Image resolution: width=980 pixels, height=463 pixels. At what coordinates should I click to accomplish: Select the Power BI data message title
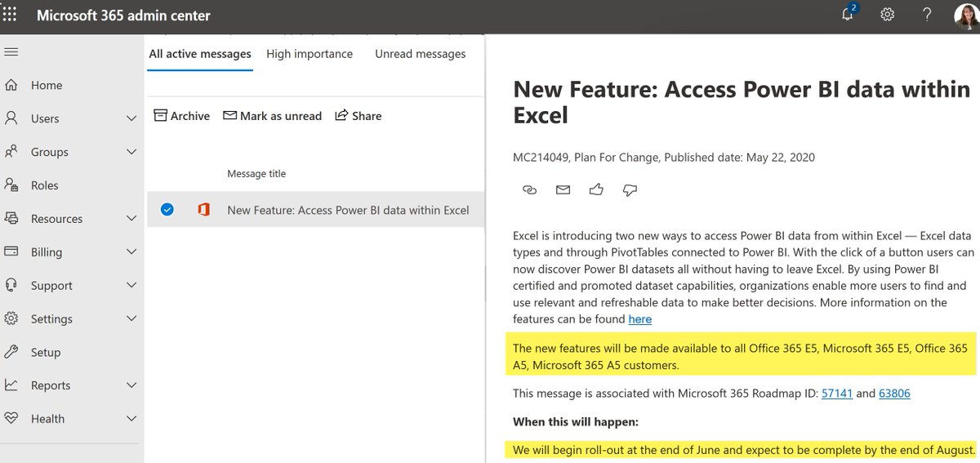point(348,210)
